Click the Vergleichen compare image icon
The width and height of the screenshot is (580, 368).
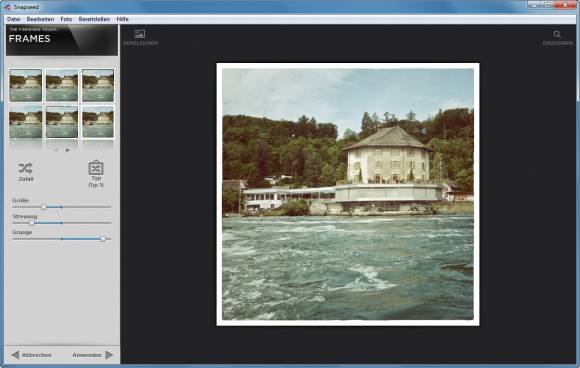coord(140,34)
